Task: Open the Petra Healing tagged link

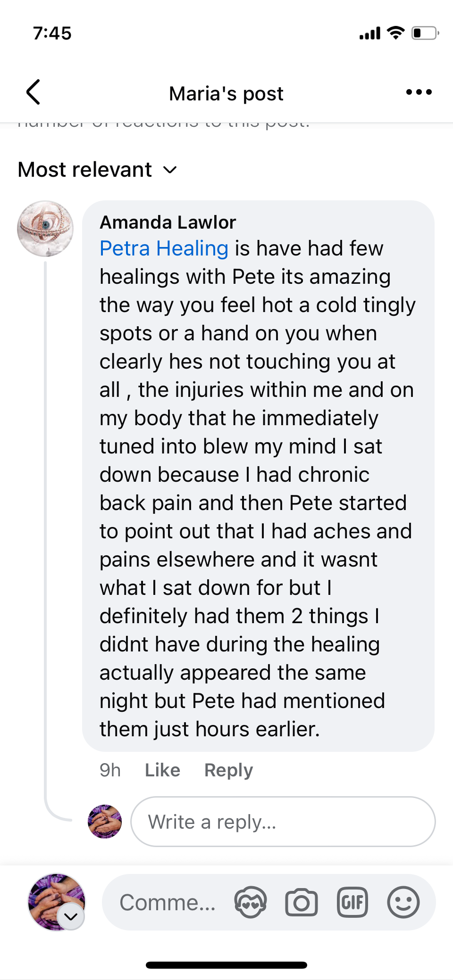Action: tap(164, 248)
